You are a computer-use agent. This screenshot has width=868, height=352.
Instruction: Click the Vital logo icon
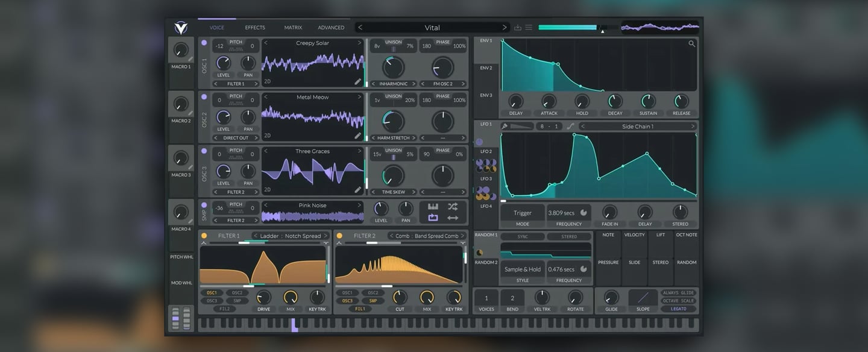181,28
